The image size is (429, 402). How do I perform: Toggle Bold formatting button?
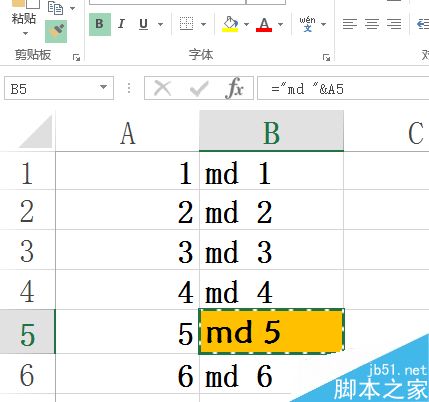point(100,24)
